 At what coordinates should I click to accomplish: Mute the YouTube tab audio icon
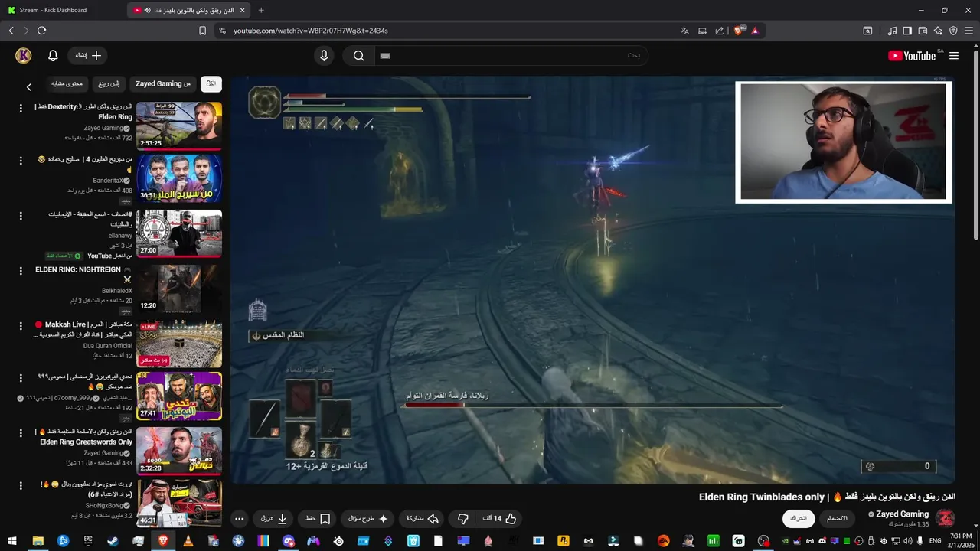point(148,10)
